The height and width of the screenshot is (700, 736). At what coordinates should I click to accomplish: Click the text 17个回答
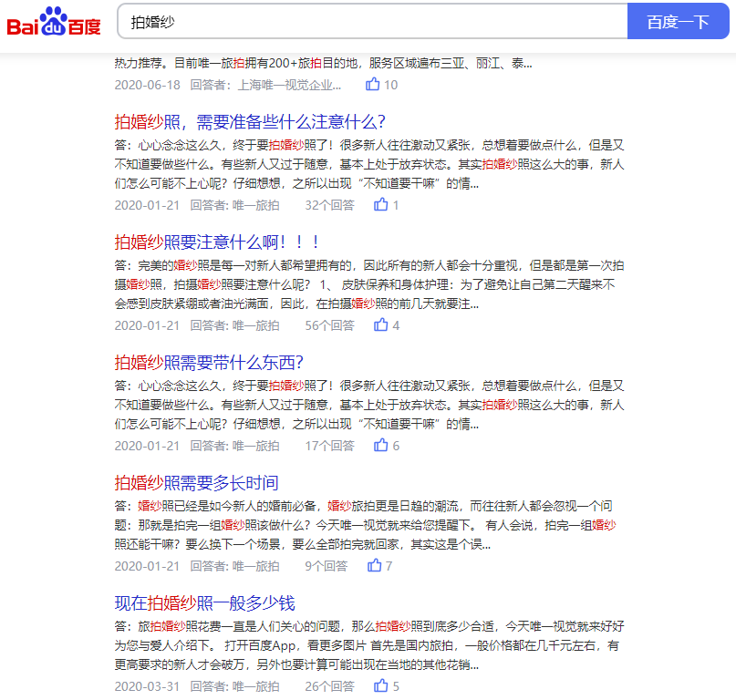[x=329, y=446]
